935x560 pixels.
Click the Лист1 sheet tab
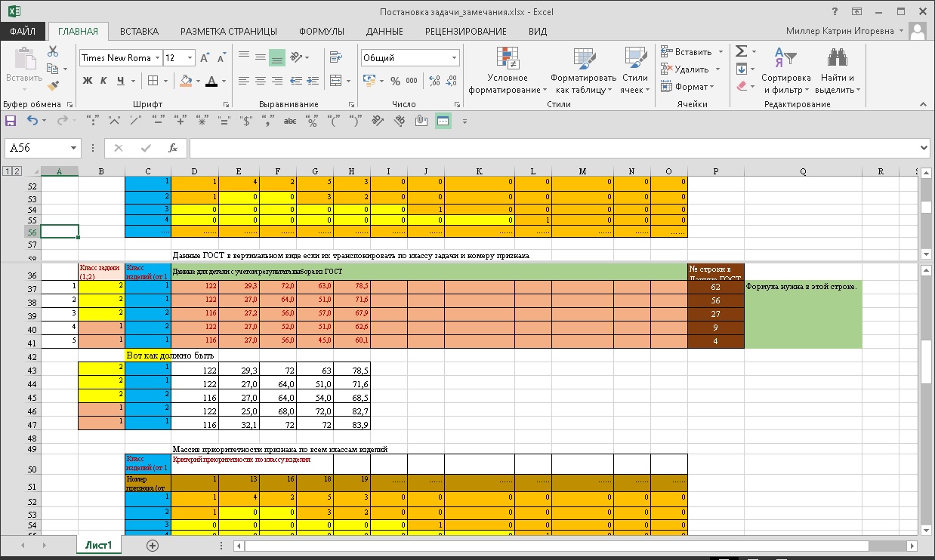pyautogui.click(x=98, y=545)
